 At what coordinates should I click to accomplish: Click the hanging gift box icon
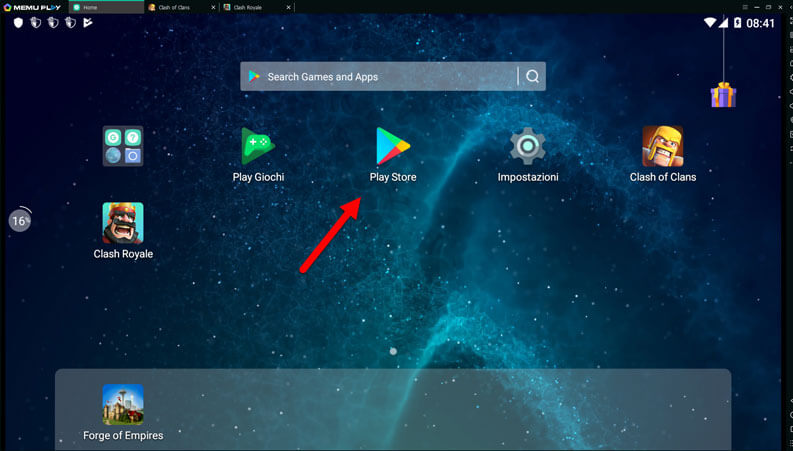pyautogui.click(x=723, y=95)
